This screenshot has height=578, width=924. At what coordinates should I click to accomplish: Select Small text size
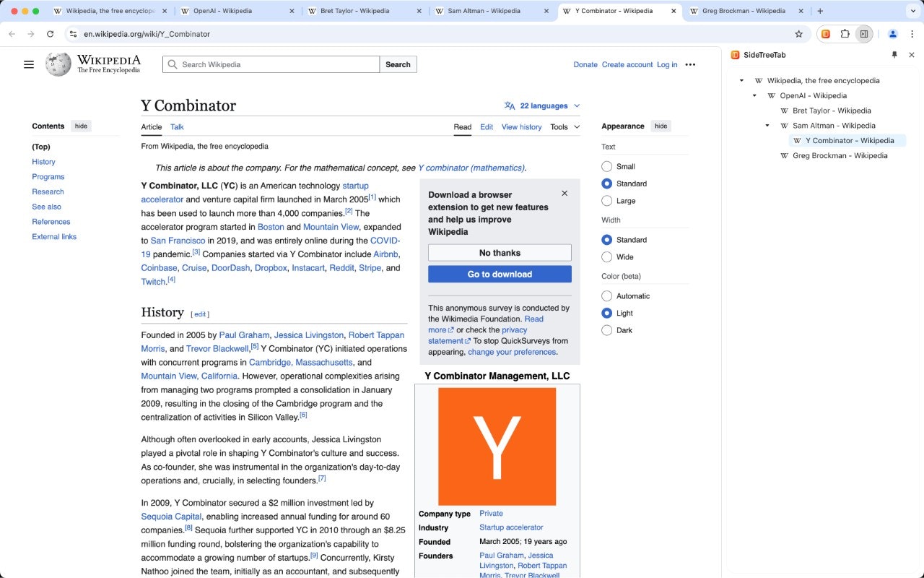[x=606, y=166]
